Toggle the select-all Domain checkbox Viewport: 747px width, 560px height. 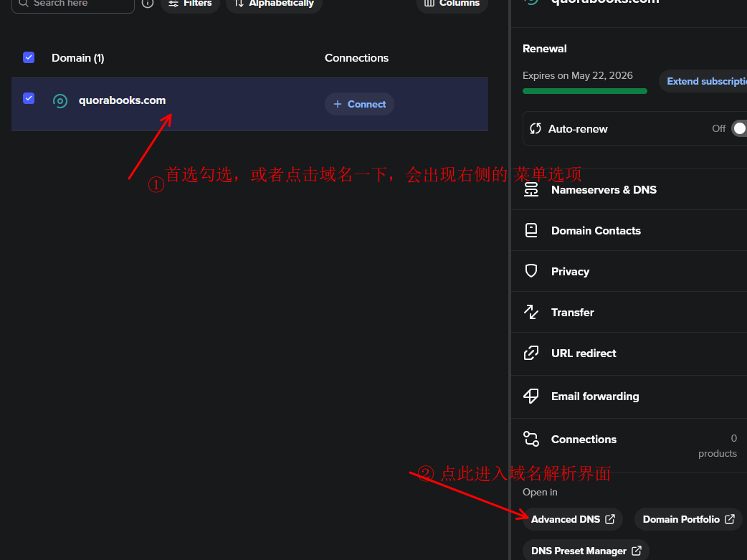click(x=29, y=57)
